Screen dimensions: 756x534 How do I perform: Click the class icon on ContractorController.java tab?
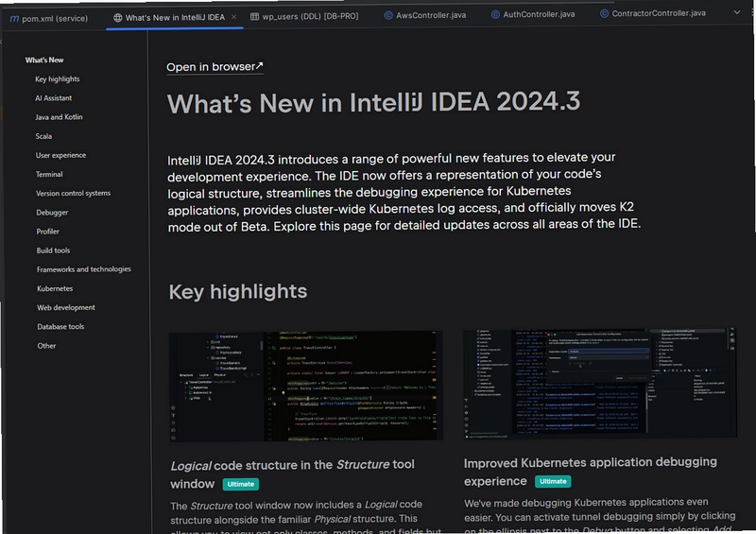point(604,13)
